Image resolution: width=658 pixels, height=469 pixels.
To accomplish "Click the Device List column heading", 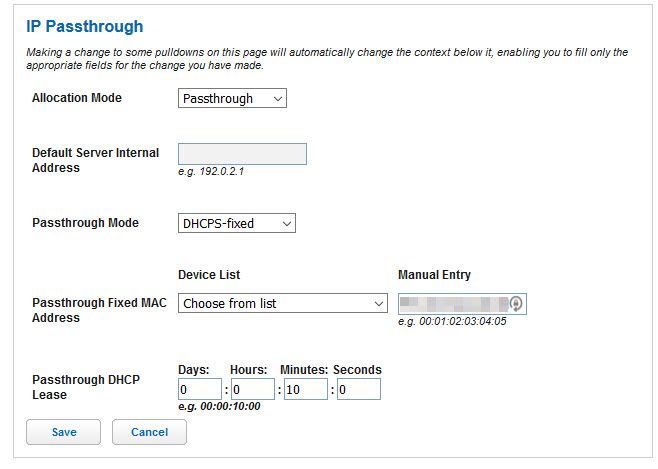I will [x=209, y=274].
